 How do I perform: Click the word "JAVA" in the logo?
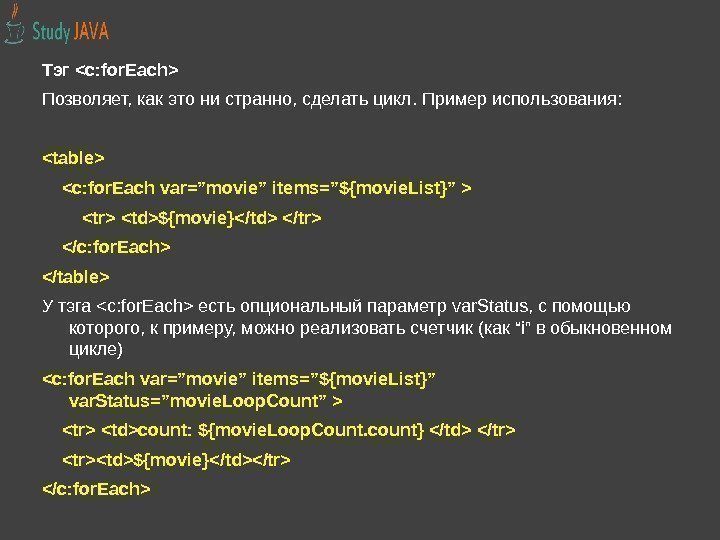point(91,31)
